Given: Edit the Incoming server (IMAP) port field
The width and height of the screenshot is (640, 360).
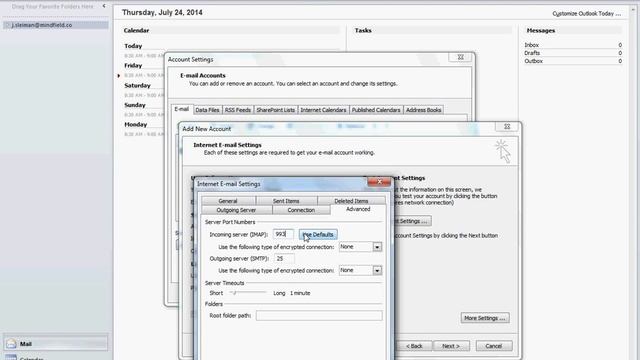Looking at the screenshot, I should [283, 234].
